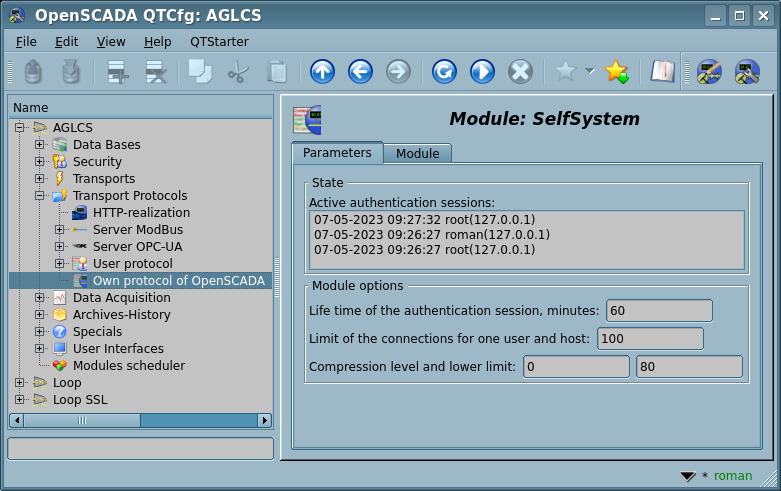Click the last toolbar icon on the right

(747, 71)
